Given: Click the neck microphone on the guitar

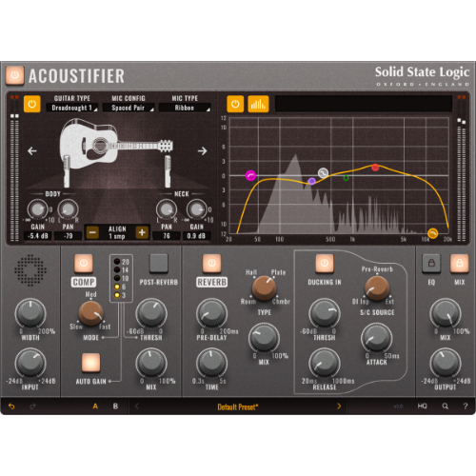Looking at the screenshot, I should click(x=168, y=170).
